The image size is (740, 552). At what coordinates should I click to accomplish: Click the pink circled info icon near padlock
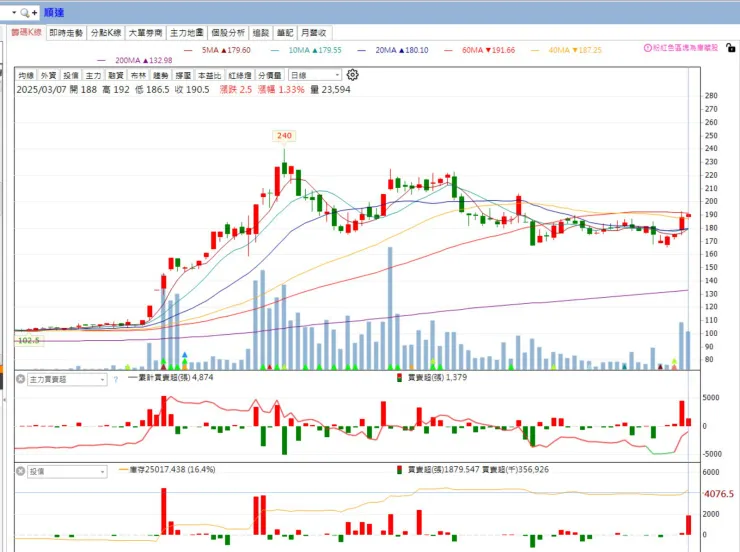click(648, 48)
